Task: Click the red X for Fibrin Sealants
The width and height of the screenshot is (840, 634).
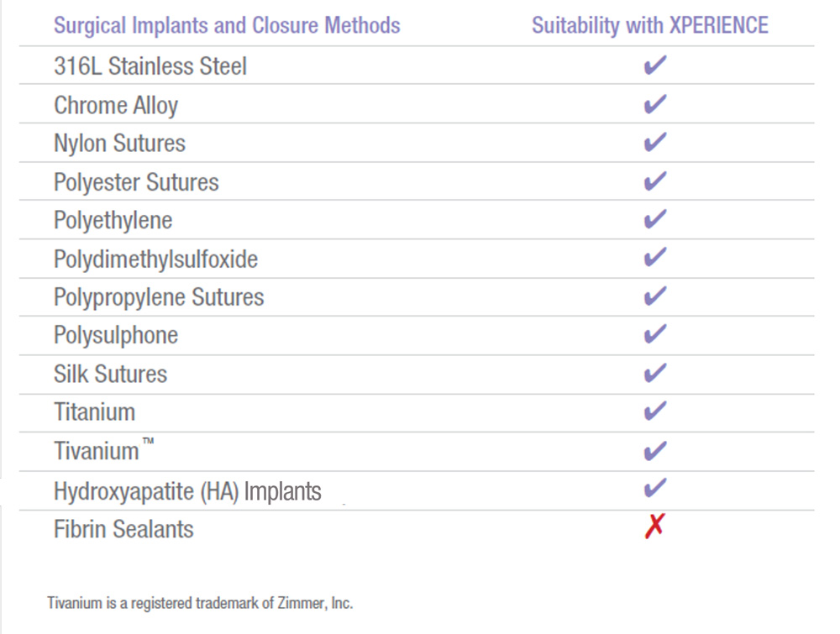Action: 654,526
